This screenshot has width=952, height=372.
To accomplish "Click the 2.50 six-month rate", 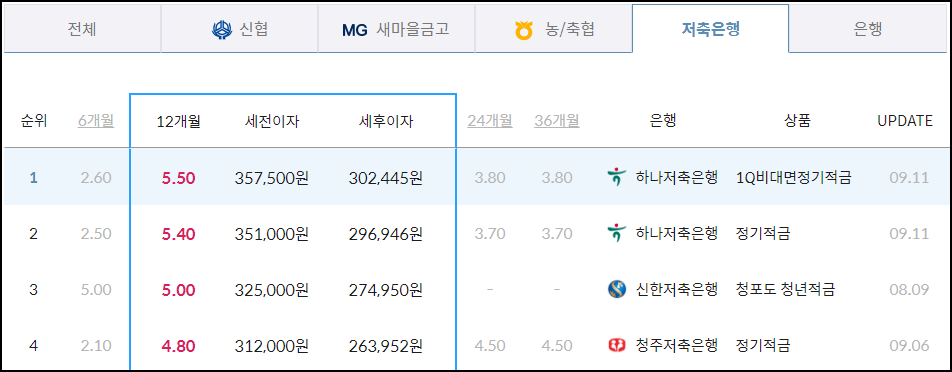I will [x=96, y=234].
